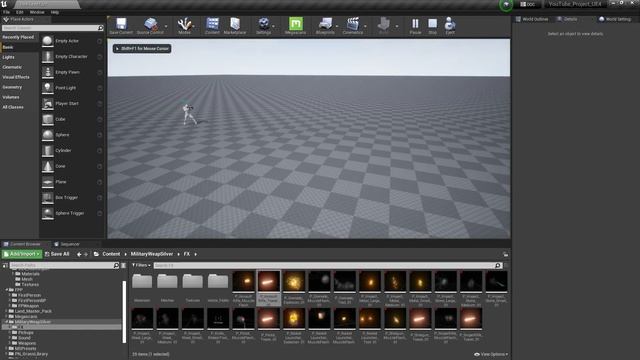
Task: Open the File menu
Action: click(7, 12)
